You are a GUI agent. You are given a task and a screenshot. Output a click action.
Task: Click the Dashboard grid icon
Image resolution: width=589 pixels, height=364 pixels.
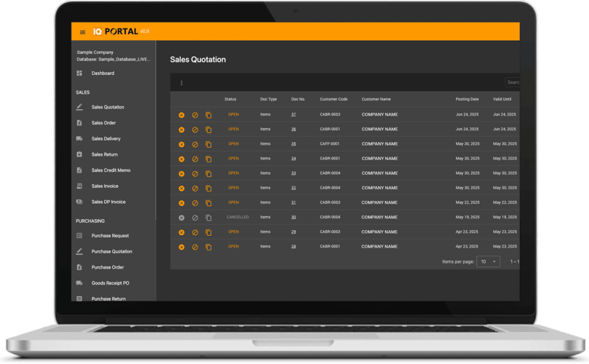[79, 74]
